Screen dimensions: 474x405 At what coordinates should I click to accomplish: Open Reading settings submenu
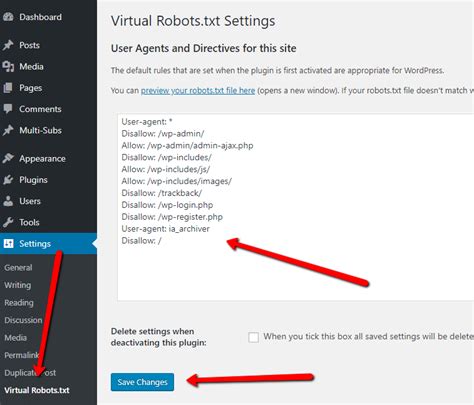tap(19, 303)
